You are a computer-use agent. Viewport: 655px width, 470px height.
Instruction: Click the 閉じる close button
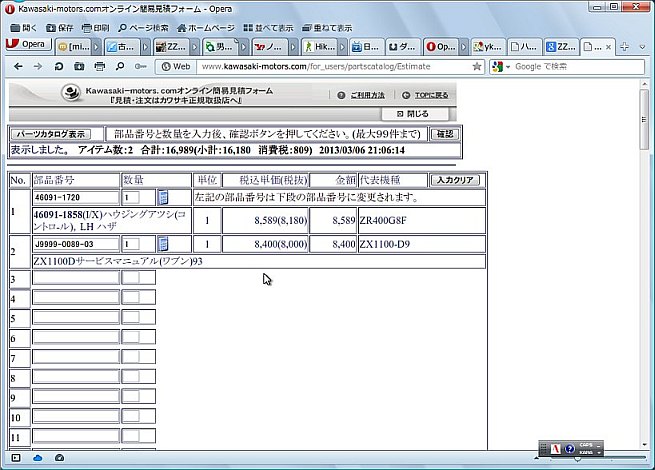point(414,114)
